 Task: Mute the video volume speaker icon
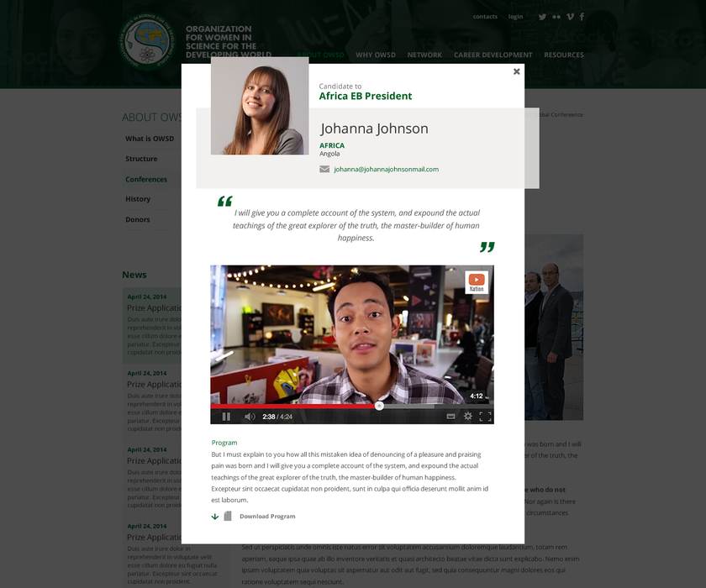coord(250,417)
